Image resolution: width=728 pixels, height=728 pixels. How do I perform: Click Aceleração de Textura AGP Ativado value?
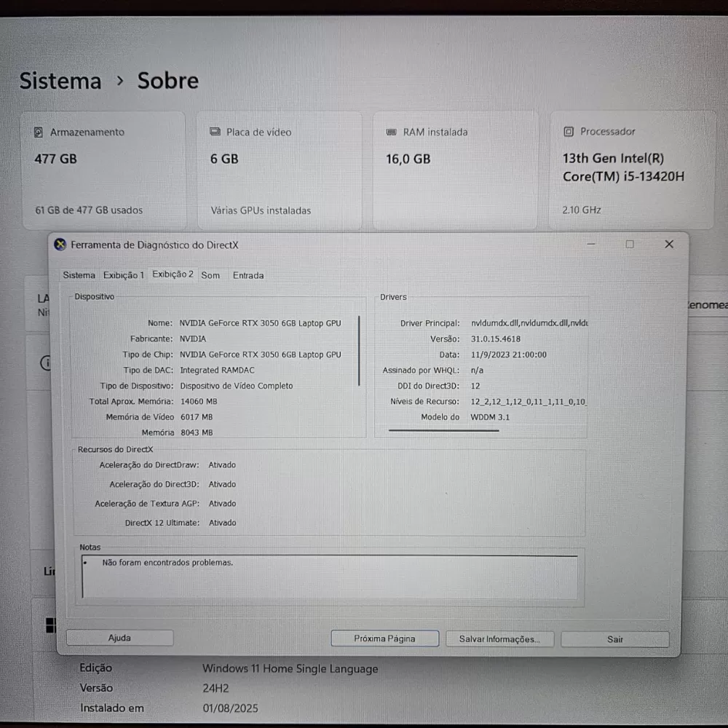222,503
